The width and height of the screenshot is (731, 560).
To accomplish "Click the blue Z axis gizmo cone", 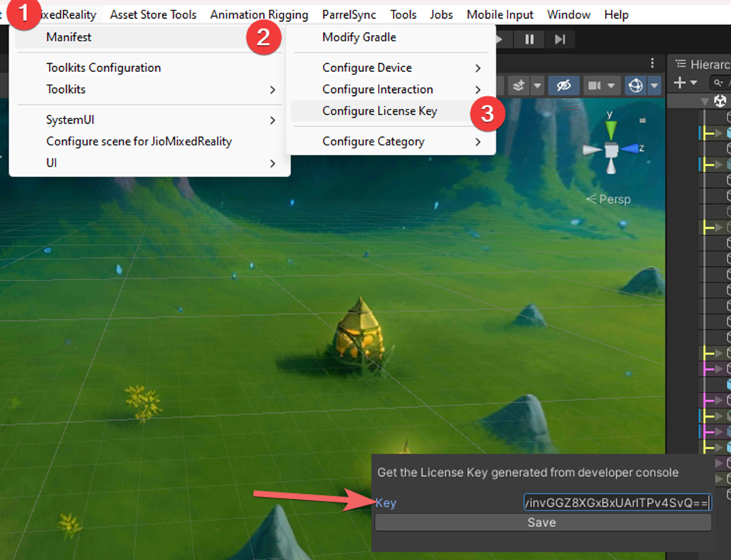I will click(x=629, y=148).
